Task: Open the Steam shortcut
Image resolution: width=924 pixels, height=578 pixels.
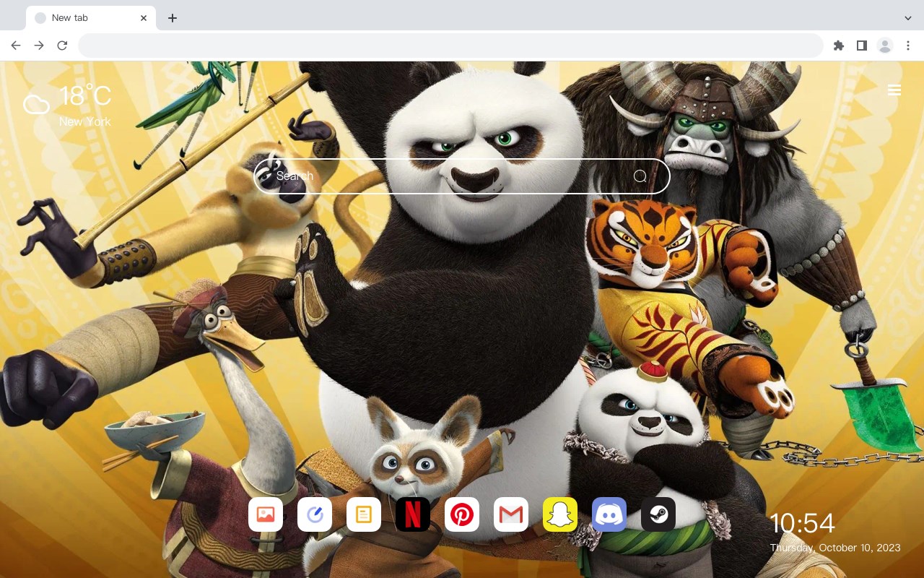Action: (658, 514)
